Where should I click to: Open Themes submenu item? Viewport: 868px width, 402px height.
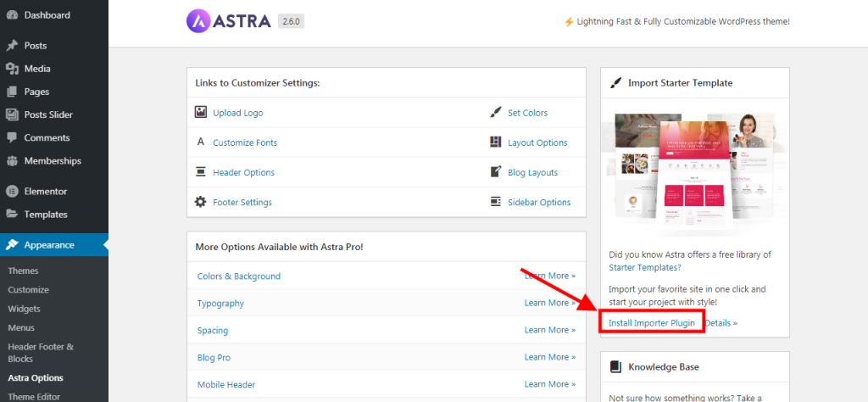[x=23, y=271]
